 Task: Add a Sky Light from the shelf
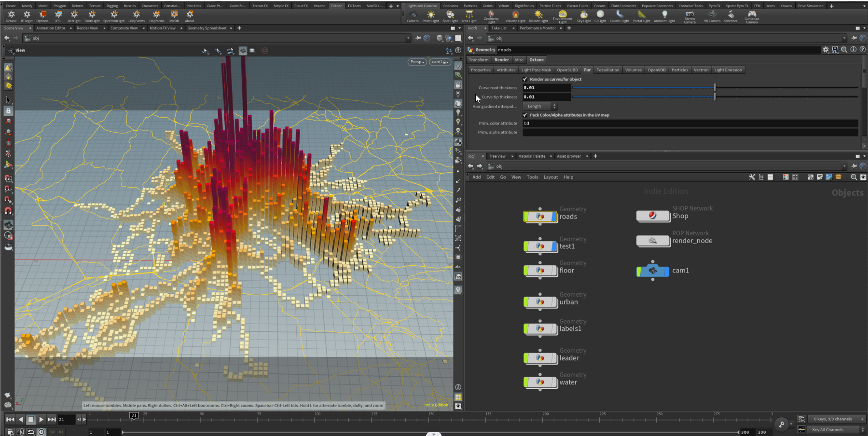tap(583, 16)
